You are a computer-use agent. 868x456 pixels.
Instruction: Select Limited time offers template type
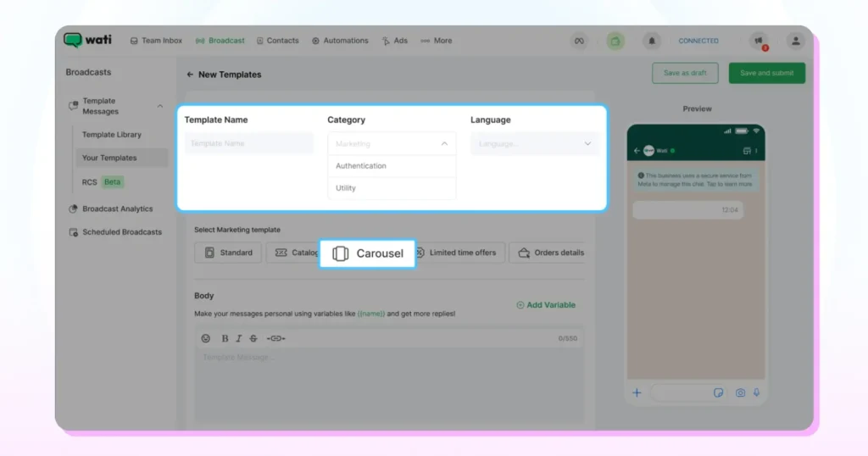point(459,253)
